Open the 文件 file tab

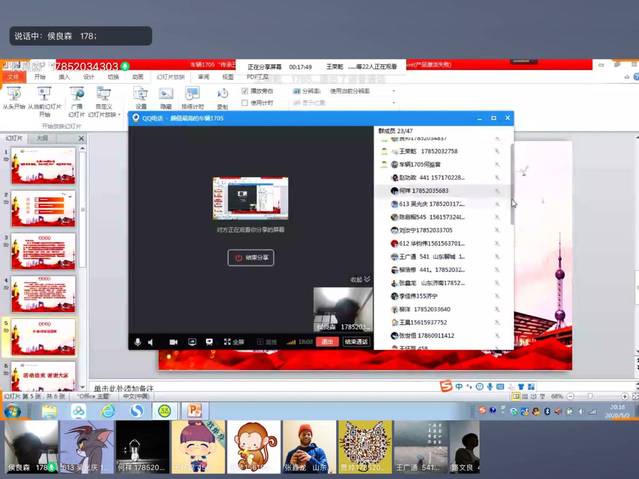[13, 76]
